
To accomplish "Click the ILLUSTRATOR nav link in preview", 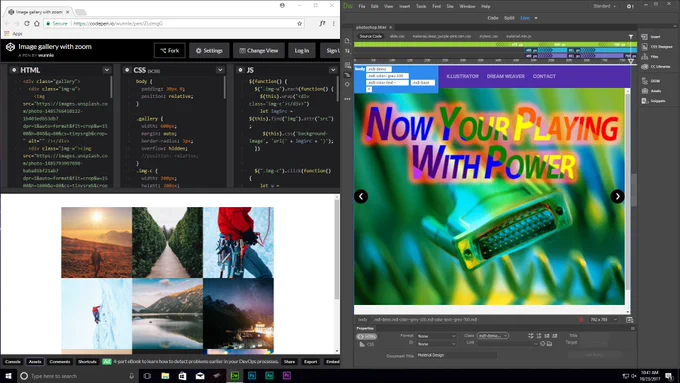I will coord(462,76).
